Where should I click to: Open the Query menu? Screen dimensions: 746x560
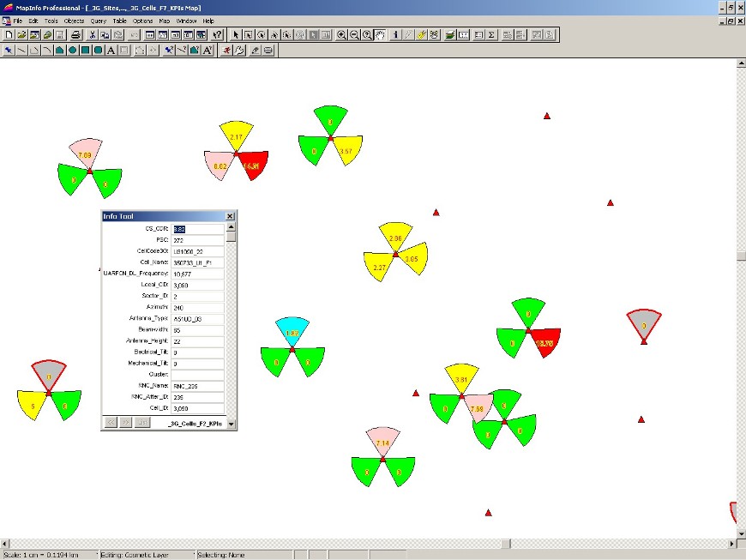(x=98, y=21)
